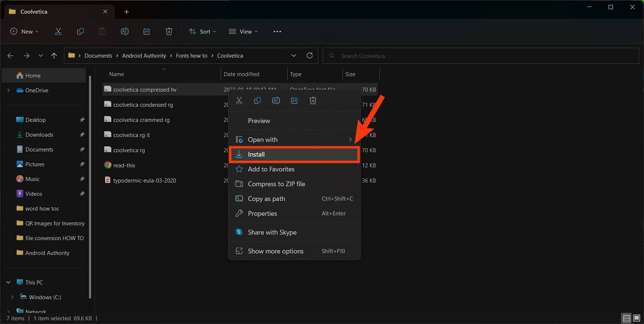Switch to large thumbnails view in status bar
Screen dimensions: 644x324
pyautogui.click(x=636, y=318)
